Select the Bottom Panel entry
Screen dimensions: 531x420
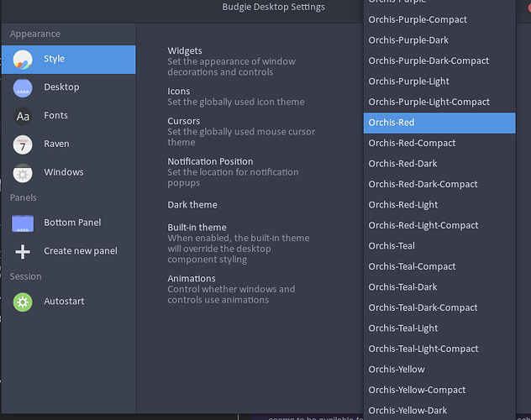click(69, 223)
